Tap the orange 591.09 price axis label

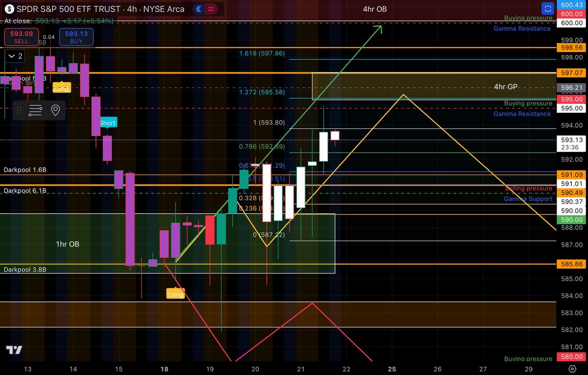tap(571, 174)
